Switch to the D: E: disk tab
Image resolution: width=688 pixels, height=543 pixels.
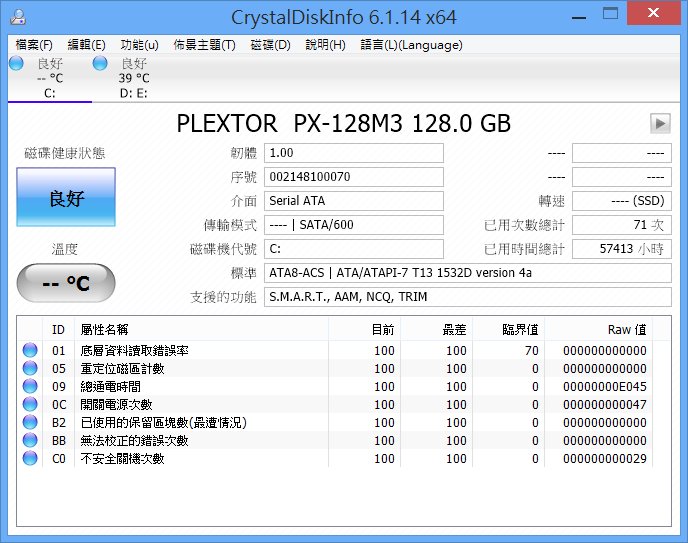pos(134,78)
